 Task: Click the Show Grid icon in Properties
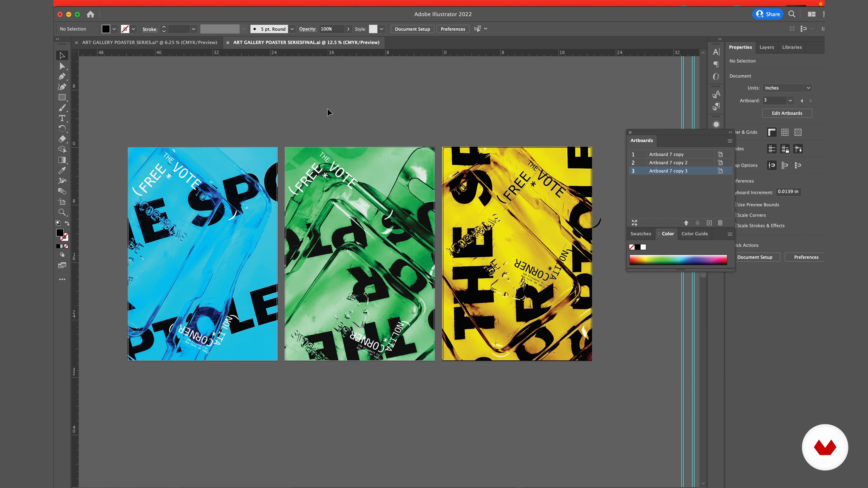[785, 132]
